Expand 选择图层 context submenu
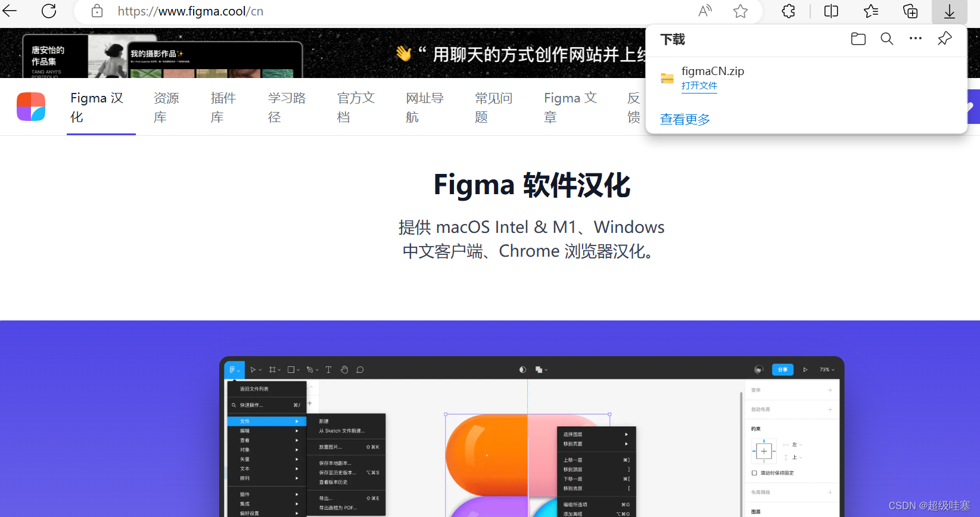The width and height of the screenshot is (980, 517). [596, 434]
